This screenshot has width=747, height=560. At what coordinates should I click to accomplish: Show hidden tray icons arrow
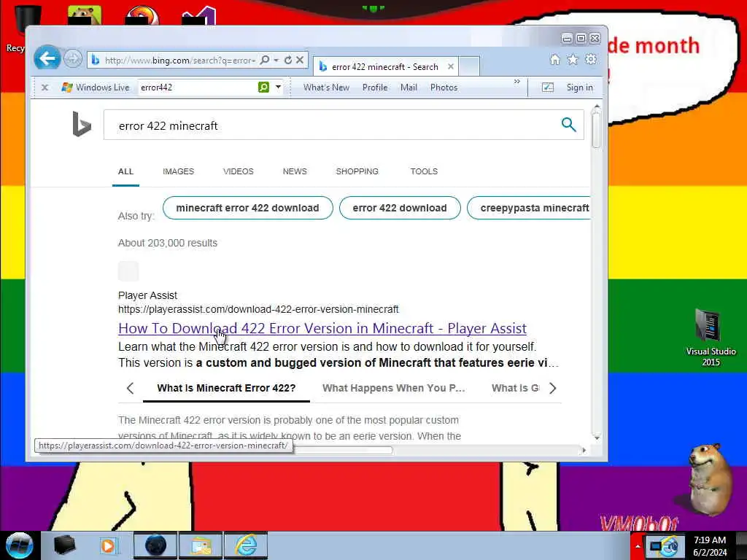638,545
